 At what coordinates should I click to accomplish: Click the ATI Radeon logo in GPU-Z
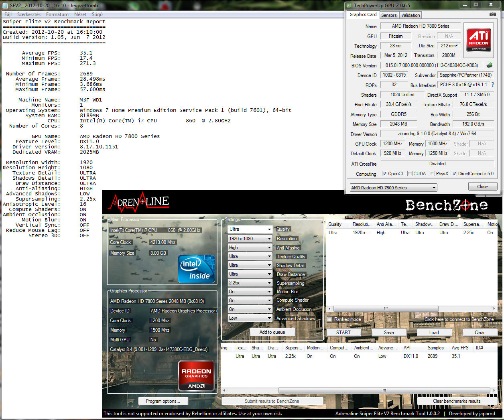point(479,40)
